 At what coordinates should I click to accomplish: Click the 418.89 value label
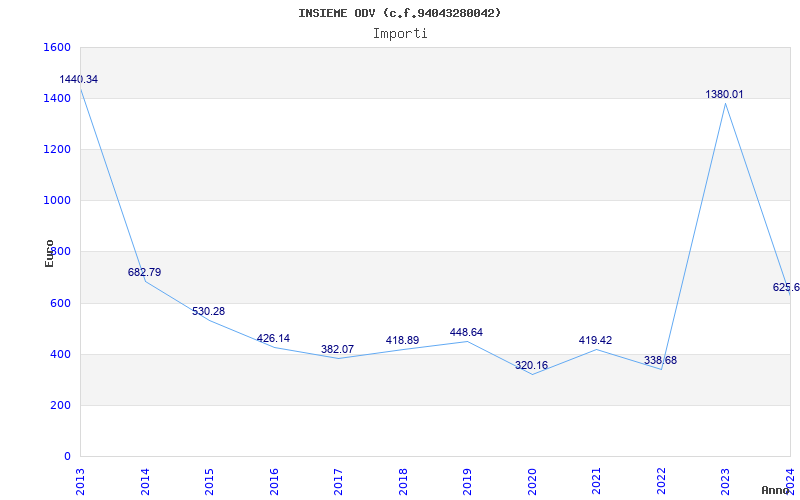402,340
